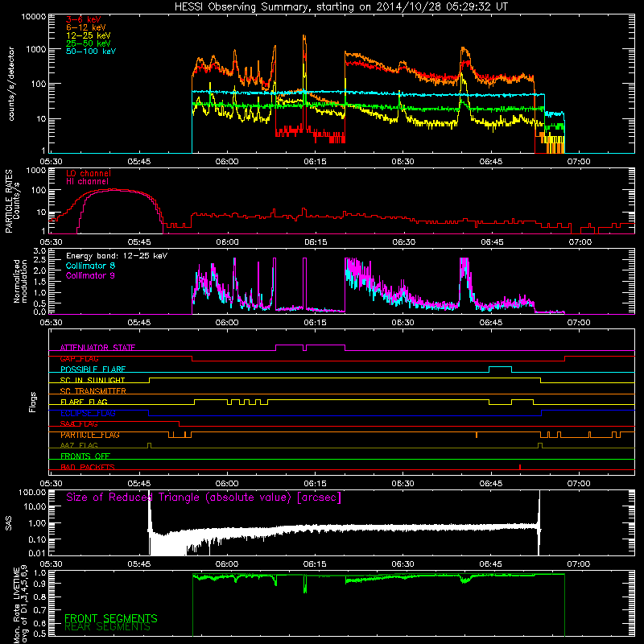644x644 pixels.
Task: Select the GAP_FLAG label
Action: click(79, 358)
